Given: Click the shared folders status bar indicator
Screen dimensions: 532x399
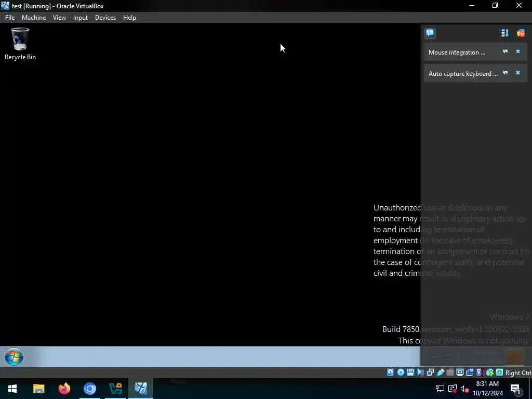Looking at the screenshot, I should 450,373.
